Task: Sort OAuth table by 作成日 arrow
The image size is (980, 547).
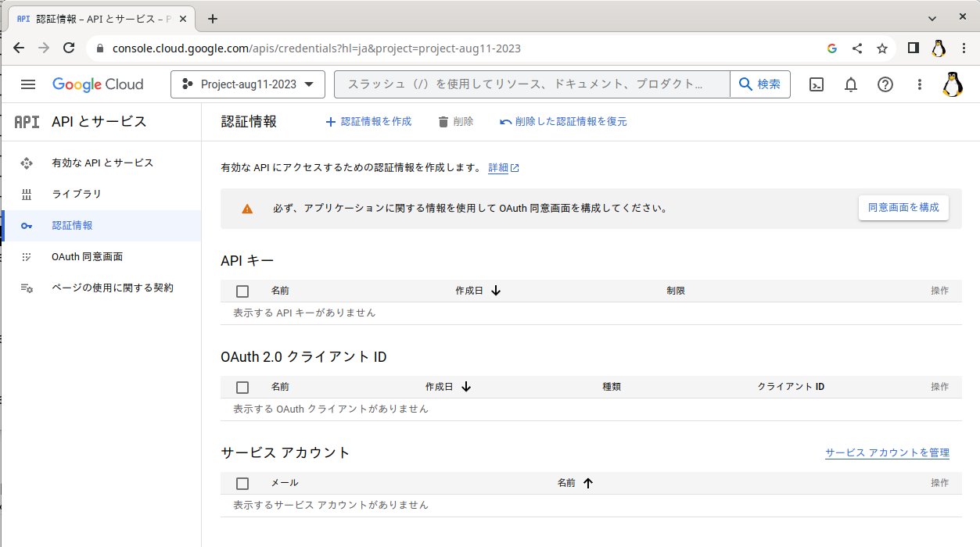Action: coord(466,387)
